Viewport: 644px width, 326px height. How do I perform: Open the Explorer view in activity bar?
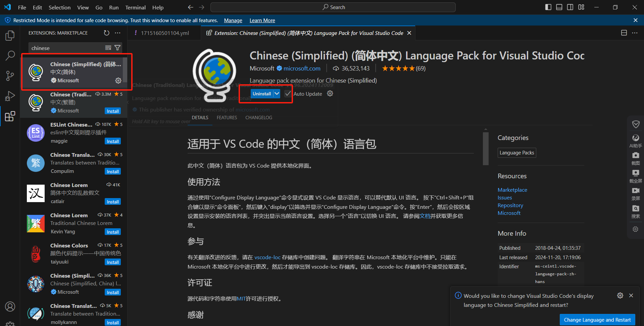pyautogui.click(x=10, y=36)
